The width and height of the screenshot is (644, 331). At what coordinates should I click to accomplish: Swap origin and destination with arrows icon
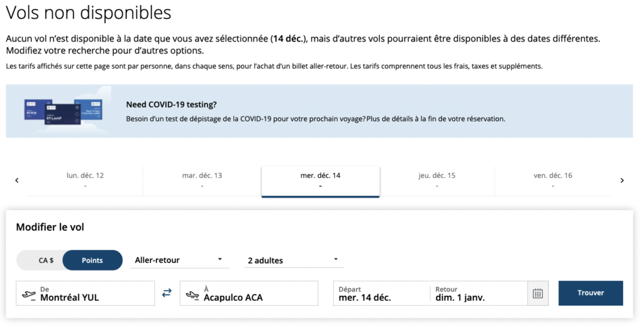coord(167,293)
